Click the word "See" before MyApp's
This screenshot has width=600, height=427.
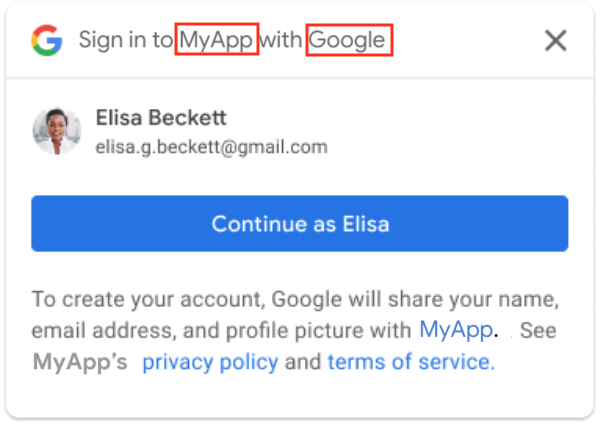[538, 330]
